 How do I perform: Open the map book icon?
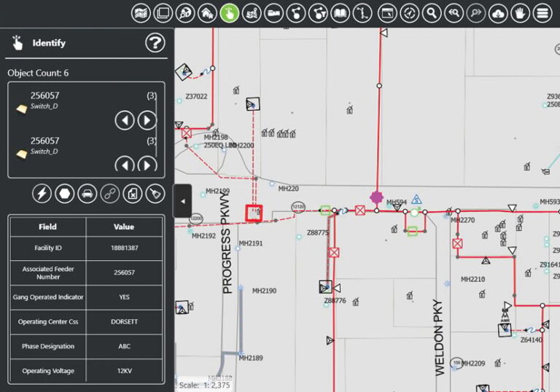340,13
